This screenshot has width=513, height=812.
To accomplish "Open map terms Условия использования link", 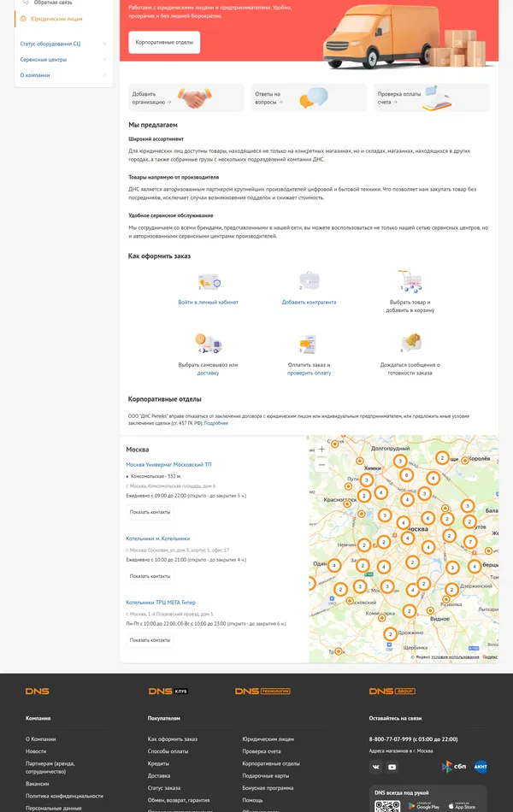I will (x=455, y=656).
